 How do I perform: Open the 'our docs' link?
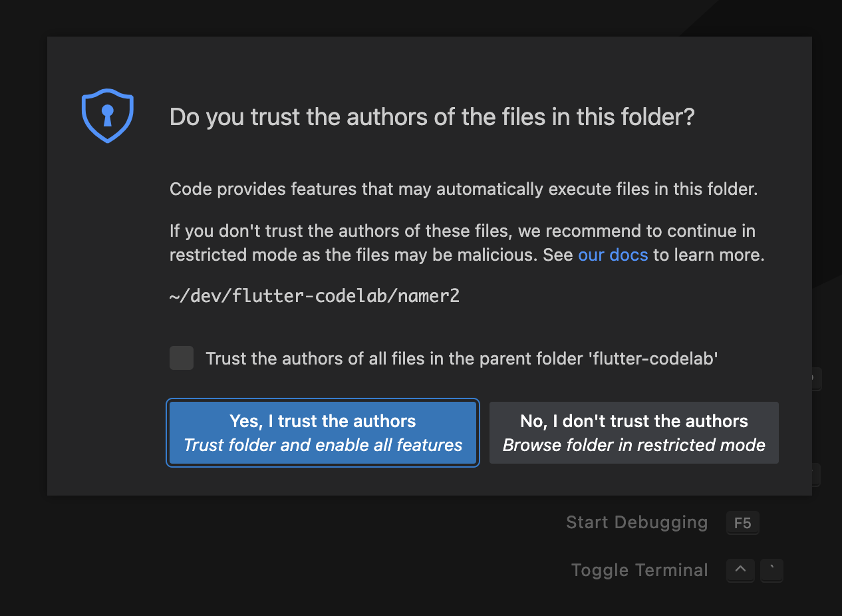click(x=613, y=255)
